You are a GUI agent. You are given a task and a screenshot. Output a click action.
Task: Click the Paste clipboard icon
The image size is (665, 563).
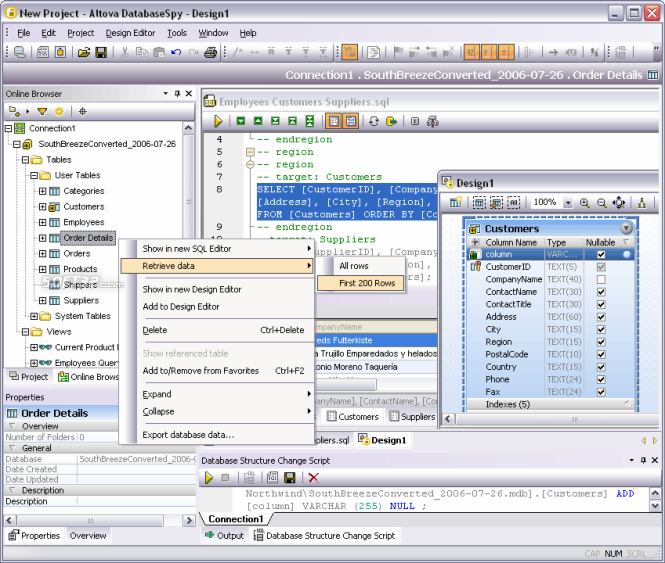point(159,53)
